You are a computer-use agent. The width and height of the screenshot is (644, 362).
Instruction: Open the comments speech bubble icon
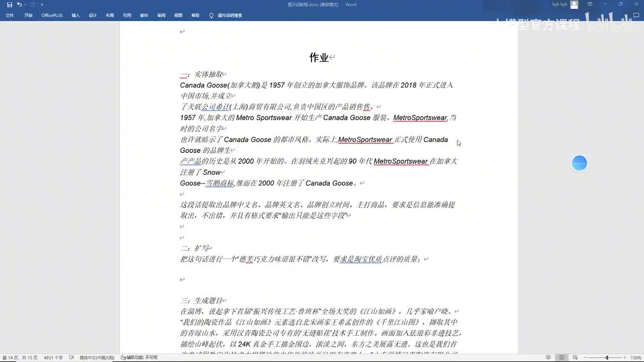635,16
